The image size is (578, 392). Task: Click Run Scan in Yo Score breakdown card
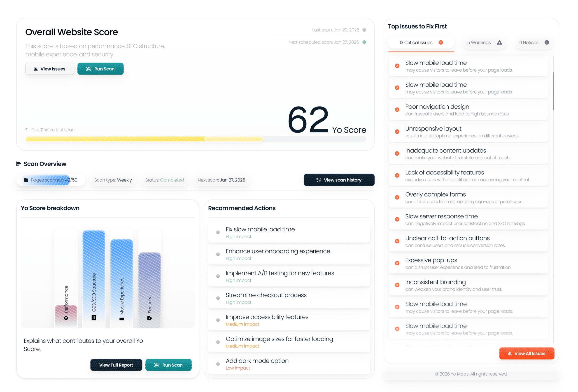(168, 365)
